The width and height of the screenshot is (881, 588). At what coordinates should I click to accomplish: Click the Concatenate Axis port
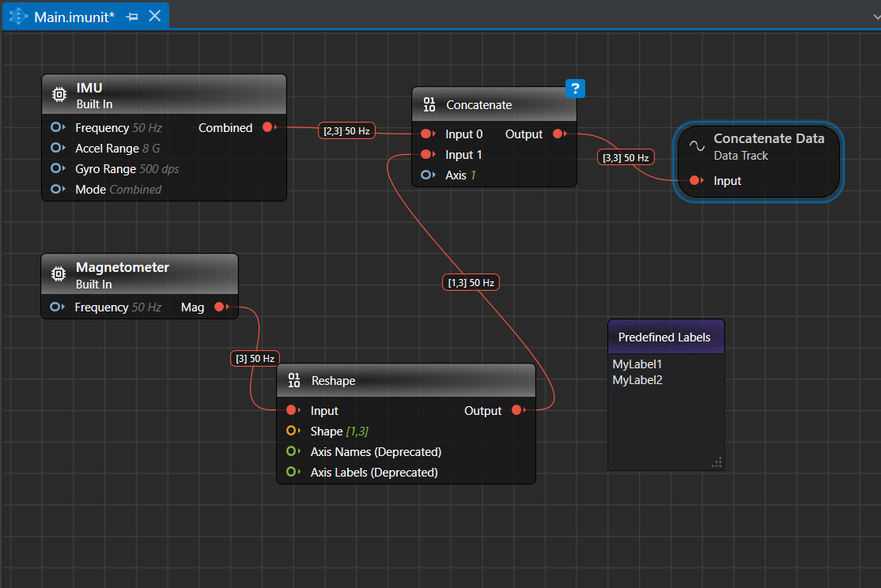tap(428, 175)
